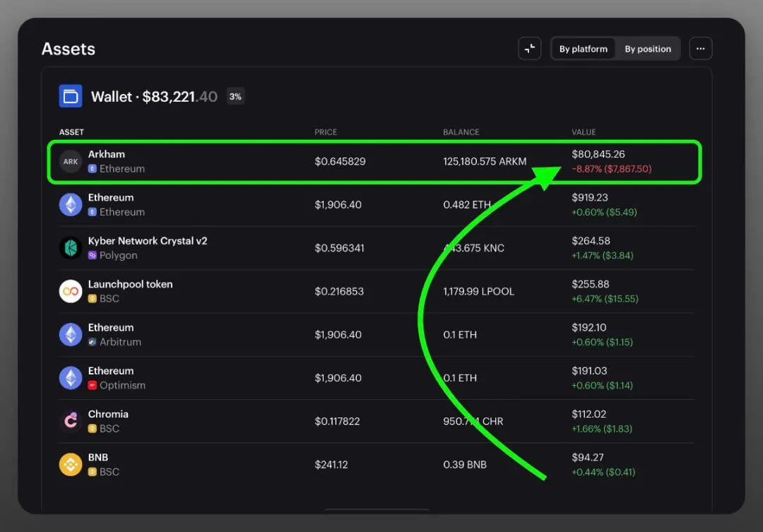Click the BSC chain badge under Launchpool
This screenshot has width=763, height=532.
point(92,299)
